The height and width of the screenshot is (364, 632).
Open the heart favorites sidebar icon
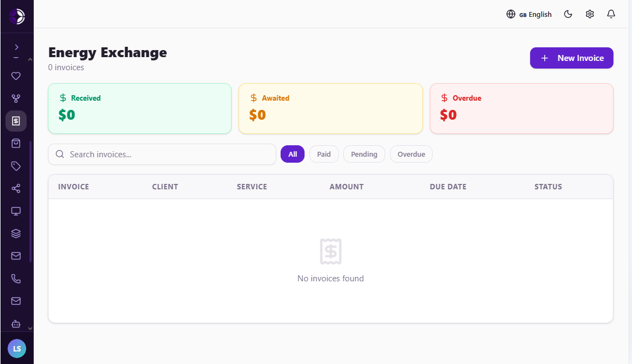16,76
